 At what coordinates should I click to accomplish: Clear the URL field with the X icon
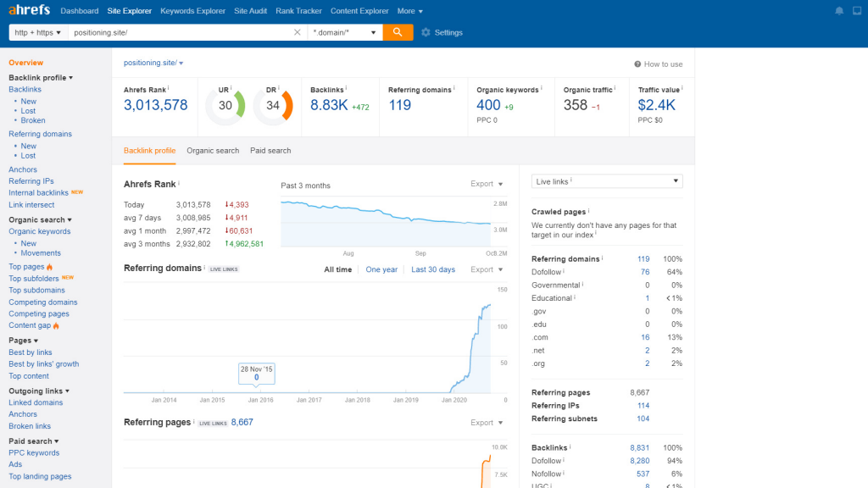pyautogui.click(x=298, y=32)
